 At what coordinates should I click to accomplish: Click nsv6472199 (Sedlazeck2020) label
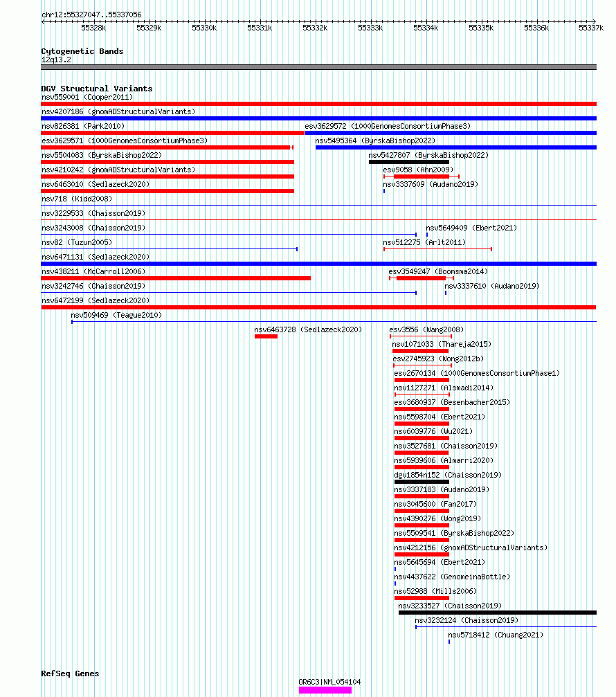tap(96, 300)
